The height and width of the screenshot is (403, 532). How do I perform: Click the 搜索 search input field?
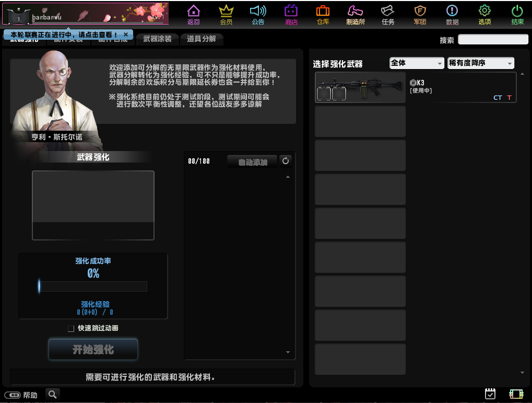point(493,40)
